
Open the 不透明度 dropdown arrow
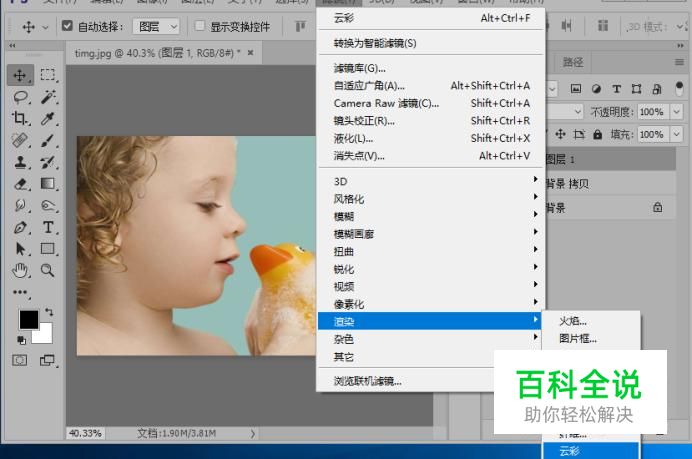coord(677,112)
